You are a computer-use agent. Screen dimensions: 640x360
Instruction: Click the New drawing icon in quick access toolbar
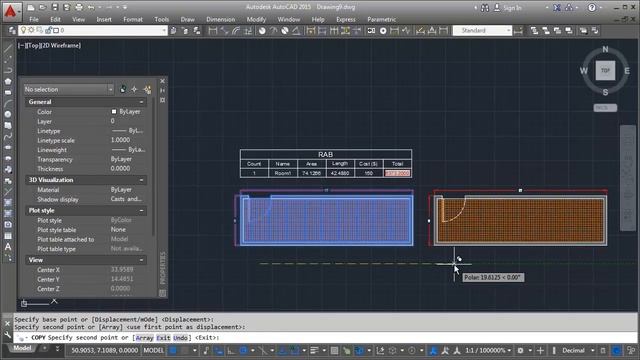click(x=31, y=7)
